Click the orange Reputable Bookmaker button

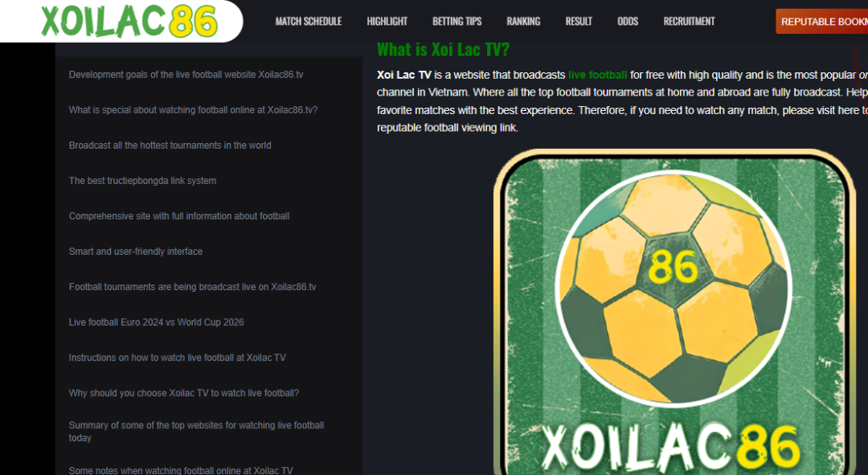click(822, 22)
